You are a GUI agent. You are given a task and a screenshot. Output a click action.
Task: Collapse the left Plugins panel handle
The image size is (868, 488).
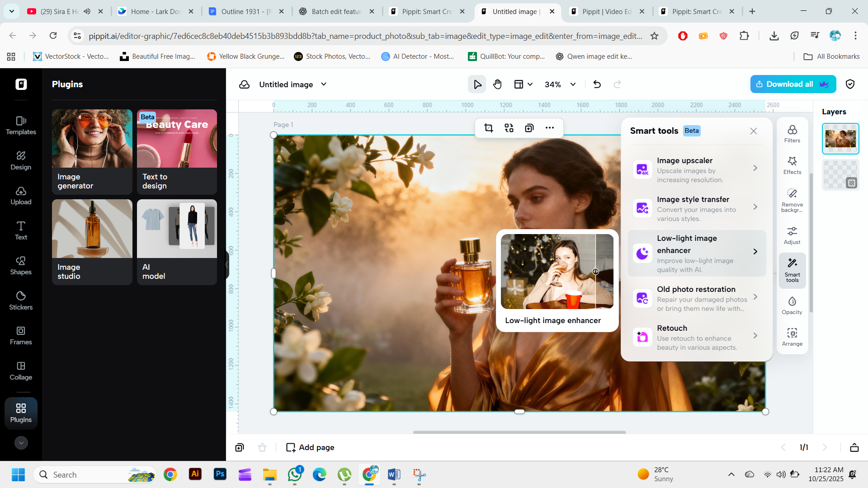tap(226, 265)
